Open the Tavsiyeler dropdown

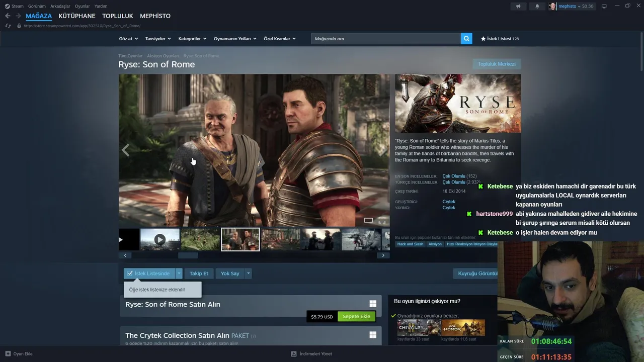tap(158, 38)
